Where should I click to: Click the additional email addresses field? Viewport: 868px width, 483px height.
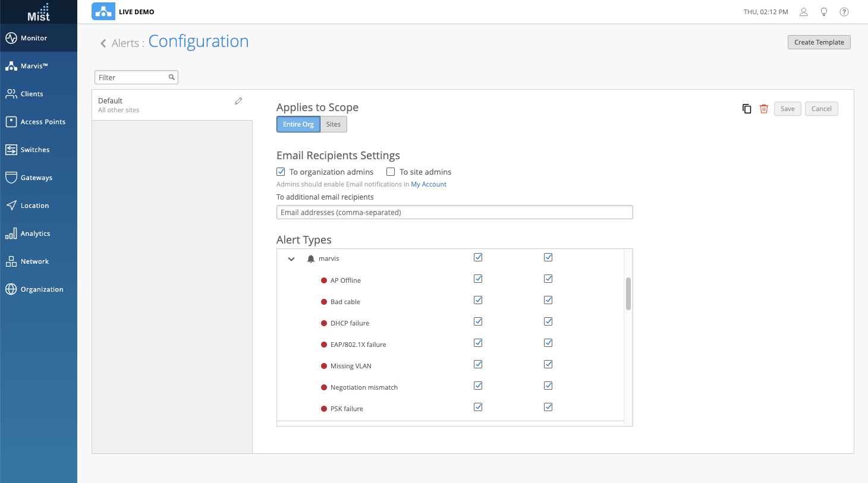point(454,212)
